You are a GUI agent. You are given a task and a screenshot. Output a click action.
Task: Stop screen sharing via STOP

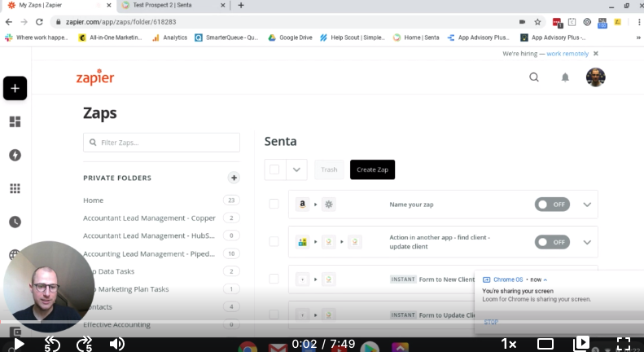491,322
